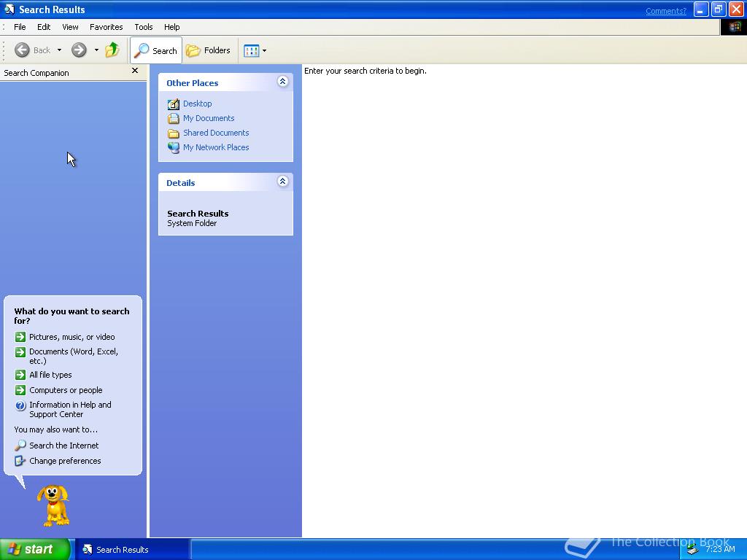
Task: Open the Help menu
Action: (x=172, y=27)
